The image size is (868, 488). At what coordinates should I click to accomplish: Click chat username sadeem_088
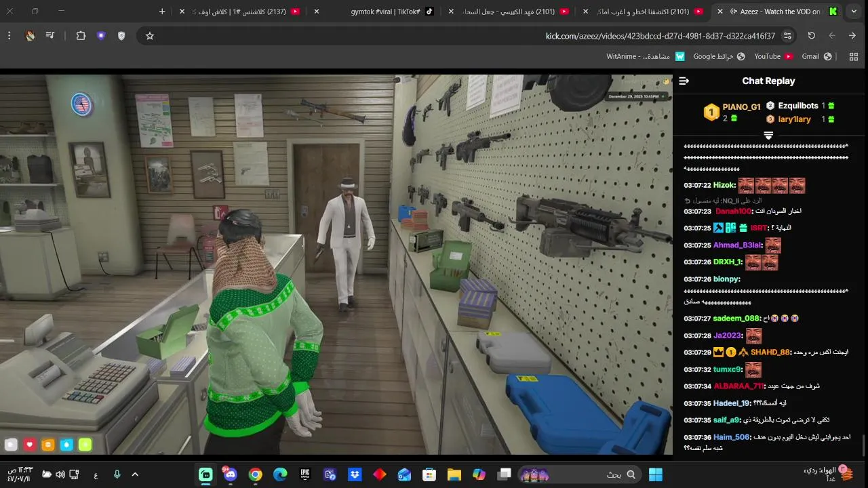(x=736, y=319)
